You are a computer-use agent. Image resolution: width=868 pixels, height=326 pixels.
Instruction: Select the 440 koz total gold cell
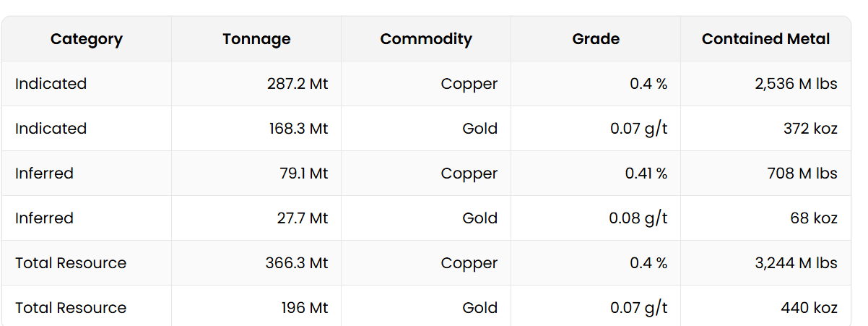point(809,308)
